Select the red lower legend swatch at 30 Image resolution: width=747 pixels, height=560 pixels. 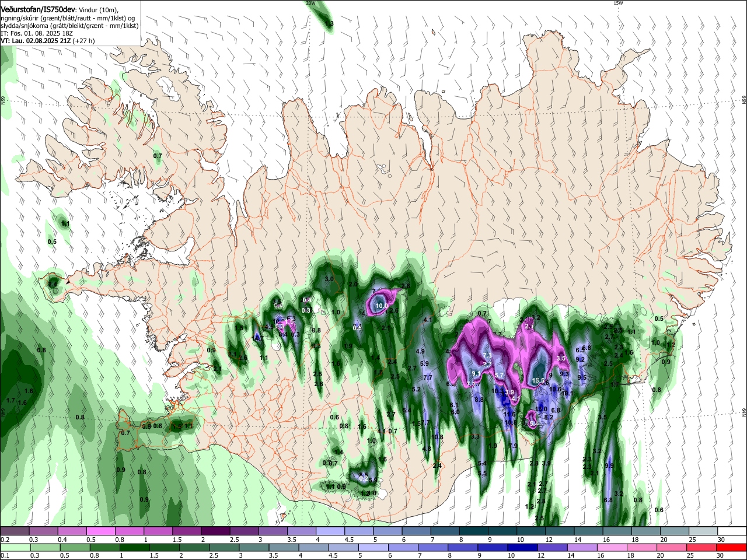[x=732, y=547]
